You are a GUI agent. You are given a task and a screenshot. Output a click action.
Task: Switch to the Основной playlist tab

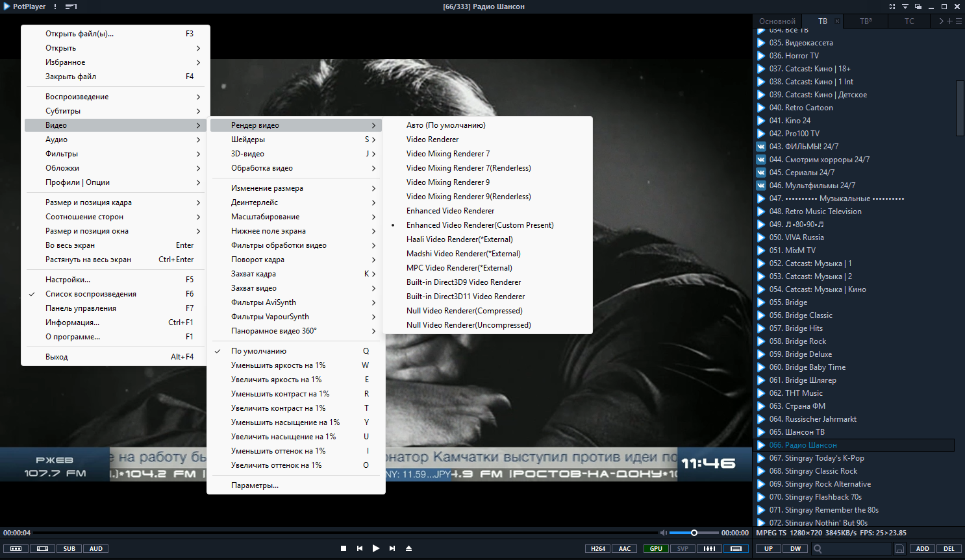pos(777,21)
